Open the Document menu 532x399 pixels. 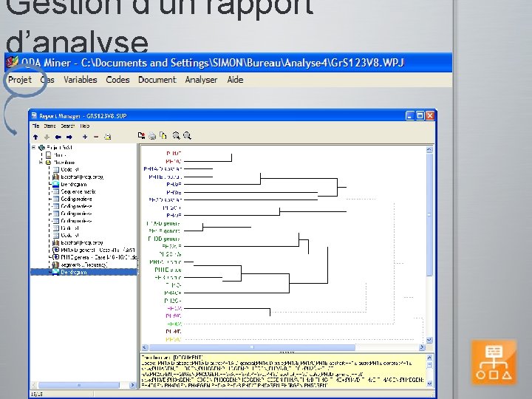click(x=157, y=80)
